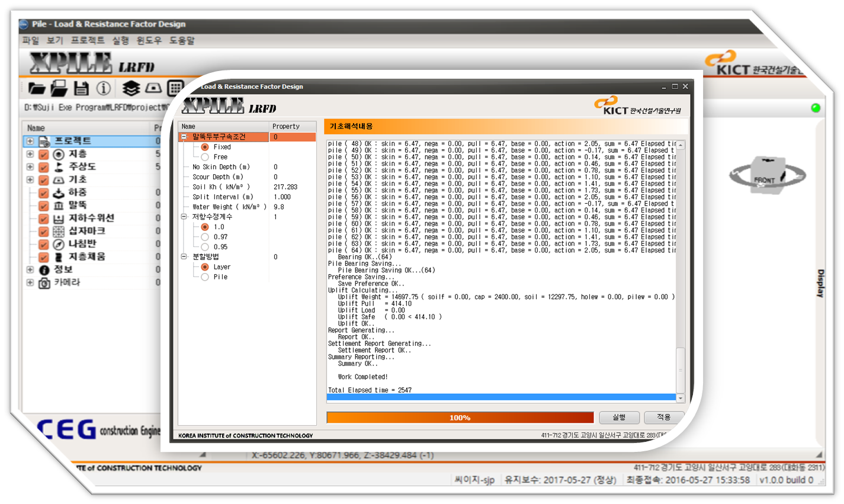844x504 pixels.
Task: Click the 하중 load arrow icon
Action: [x=59, y=193]
